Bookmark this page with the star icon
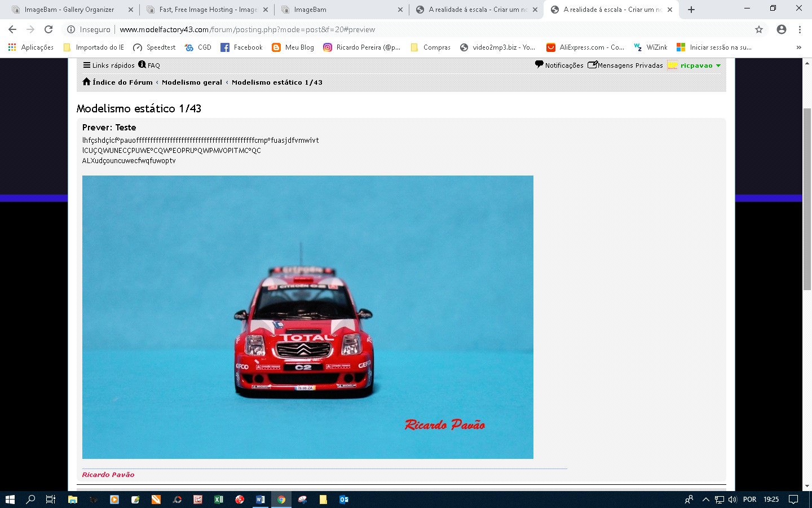812x508 pixels. [x=759, y=29]
